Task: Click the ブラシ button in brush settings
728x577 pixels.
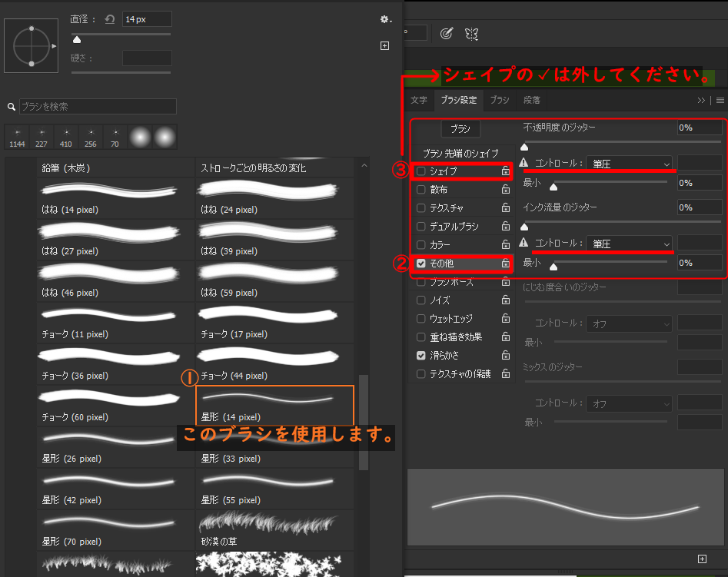Action: point(460,129)
